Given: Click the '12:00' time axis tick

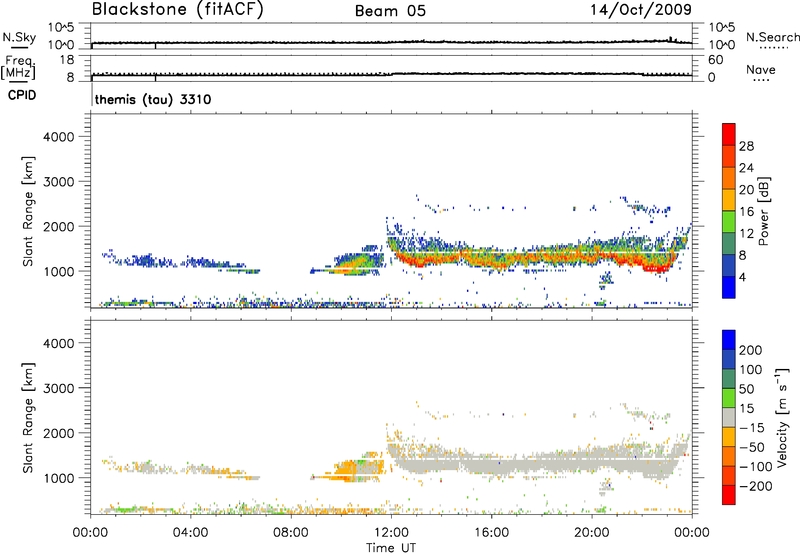Looking at the screenshot, I should 391,533.
